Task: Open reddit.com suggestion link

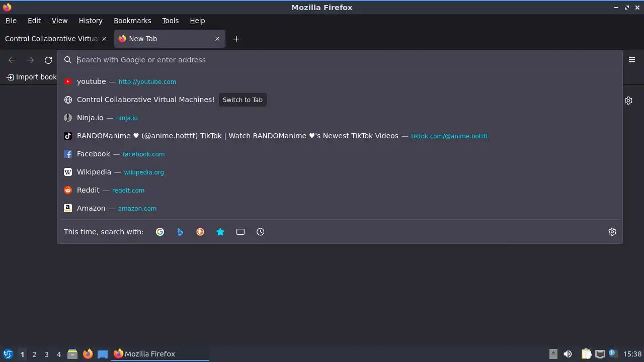Action: (128, 191)
